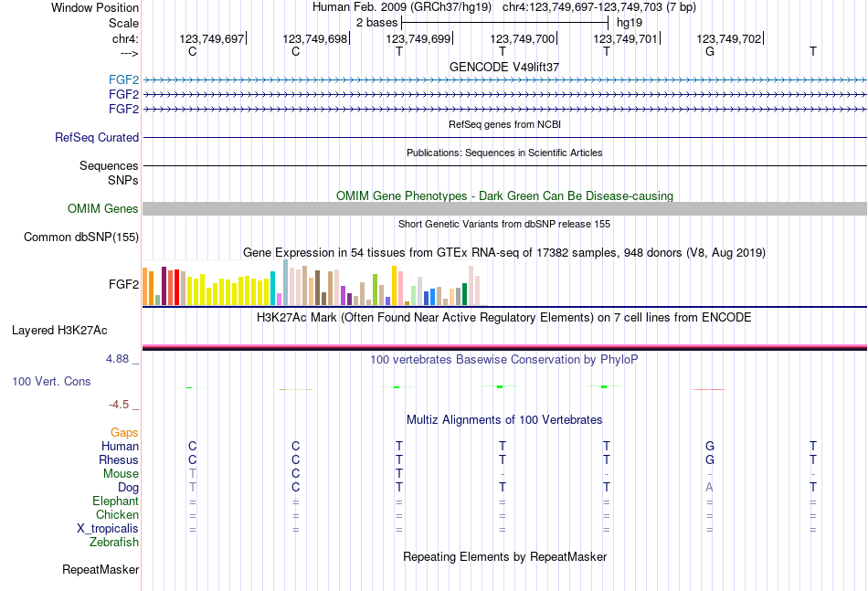The width and height of the screenshot is (868, 591).
Task: Click the FGF2 label beside GTEx chart
Action: tap(123, 284)
